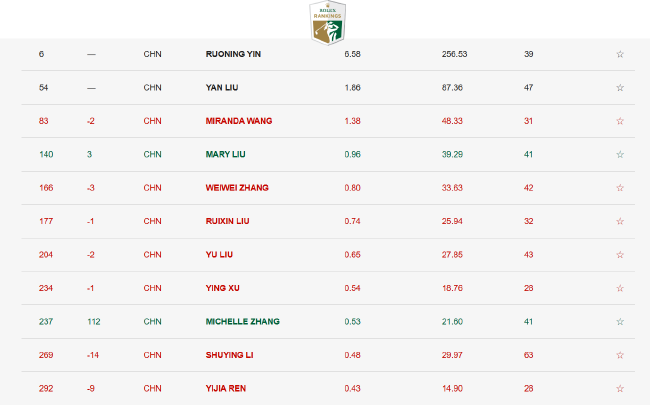The image size is (650, 405).
Task: Click events played 31 for Miranda Wang
Action: pyautogui.click(x=529, y=121)
